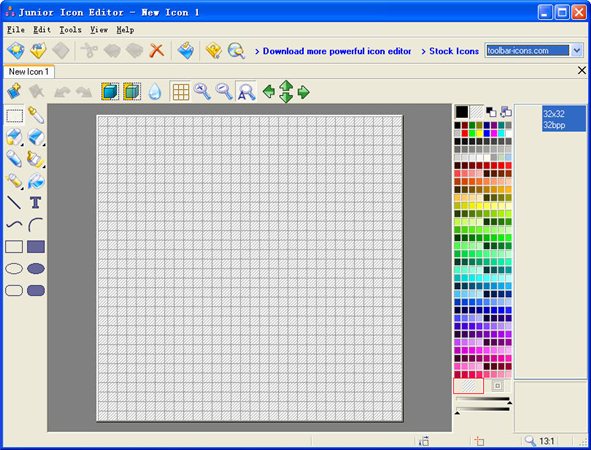Select the rectangular selection tool

pos(14,116)
